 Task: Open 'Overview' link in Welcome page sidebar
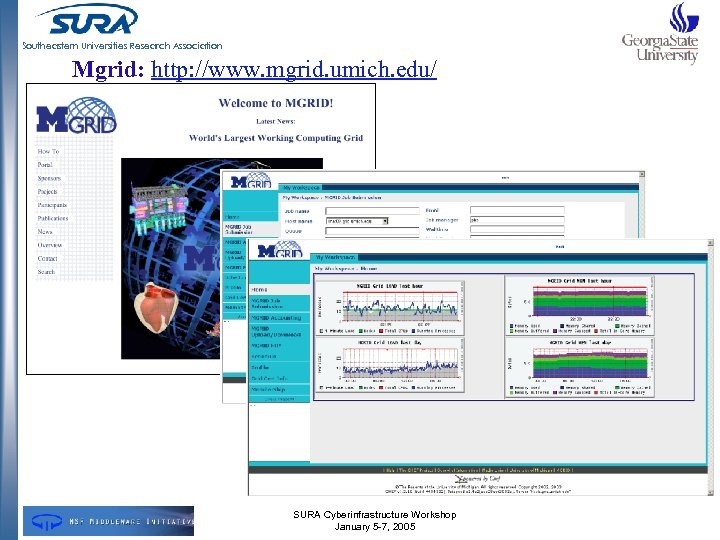(x=50, y=245)
